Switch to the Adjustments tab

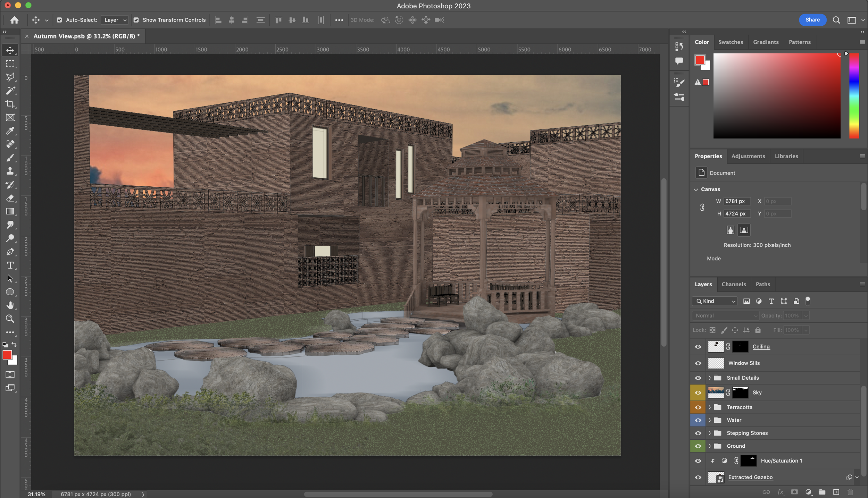pos(748,156)
